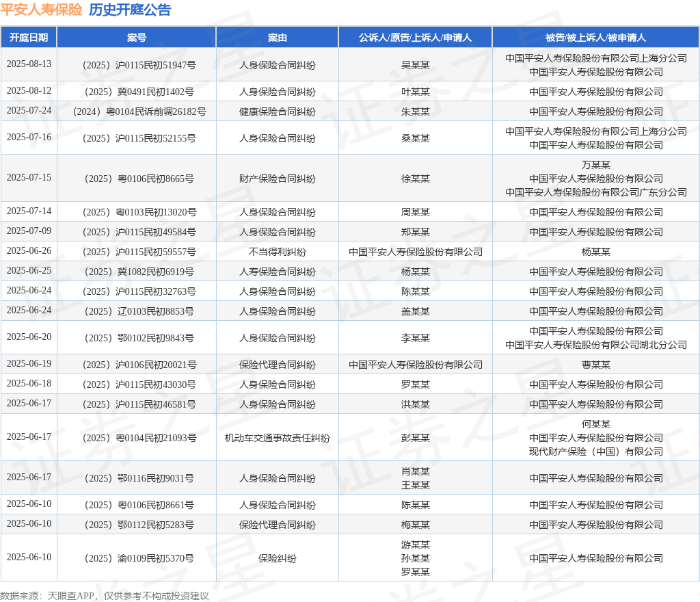The image size is (700, 602).
Task: Click the 公诉人/原告/上诉人/申请人 column header
Action: pyautogui.click(x=415, y=38)
